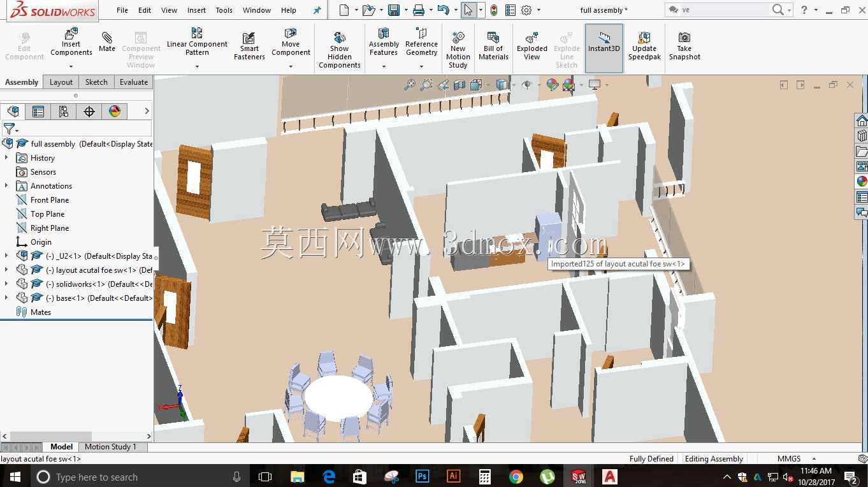Open the File menu
Image resolution: width=868 pixels, height=487 pixels.
(x=122, y=10)
